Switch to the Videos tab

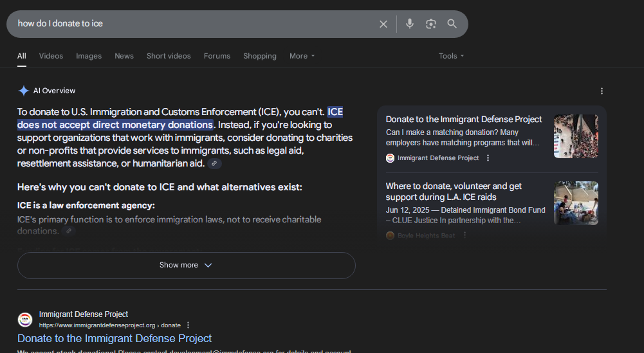point(51,56)
